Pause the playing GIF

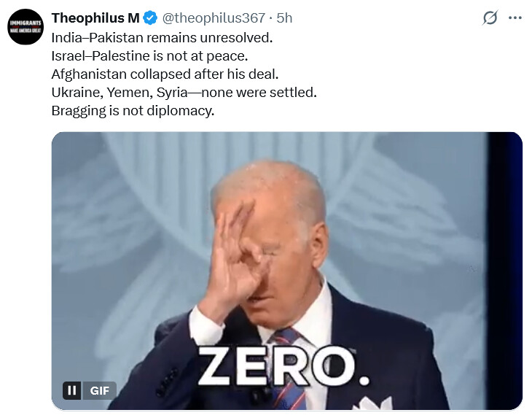[71, 390]
